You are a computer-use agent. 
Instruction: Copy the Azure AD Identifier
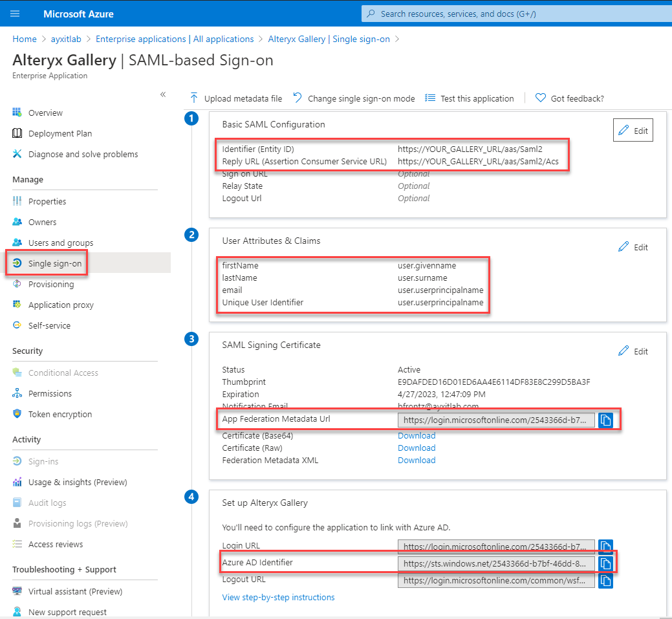click(605, 563)
